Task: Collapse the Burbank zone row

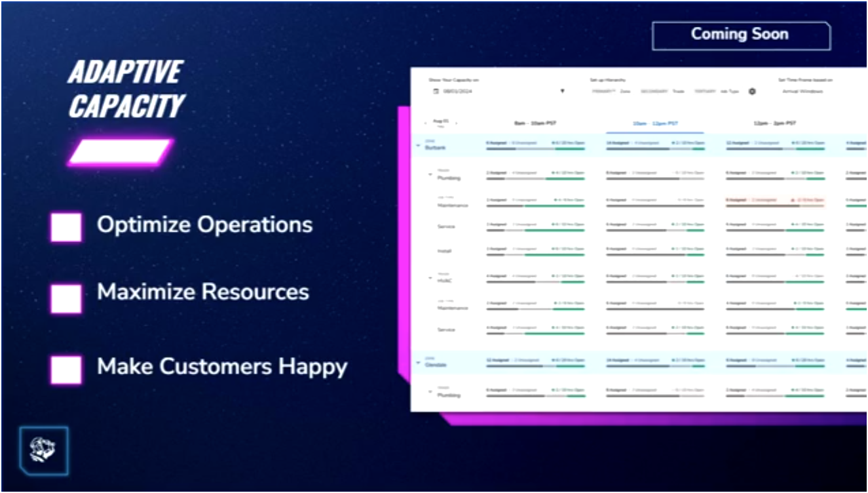Action: [x=419, y=145]
